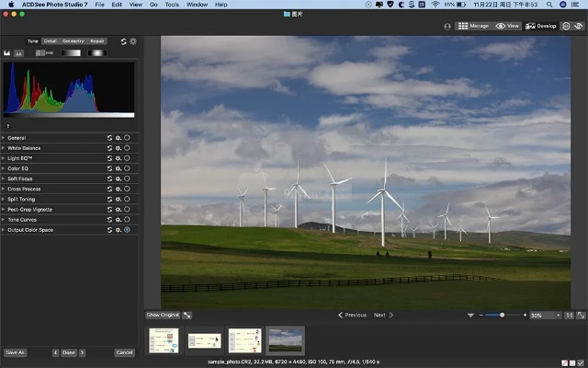Click the Show Original button
The height and width of the screenshot is (368, 588).
coord(162,315)
